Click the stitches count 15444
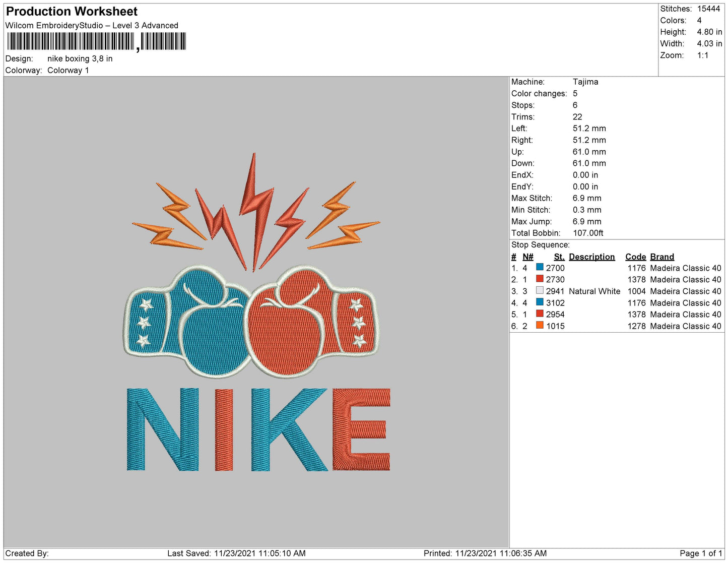The image size is (728, 563). coord(708,9)
